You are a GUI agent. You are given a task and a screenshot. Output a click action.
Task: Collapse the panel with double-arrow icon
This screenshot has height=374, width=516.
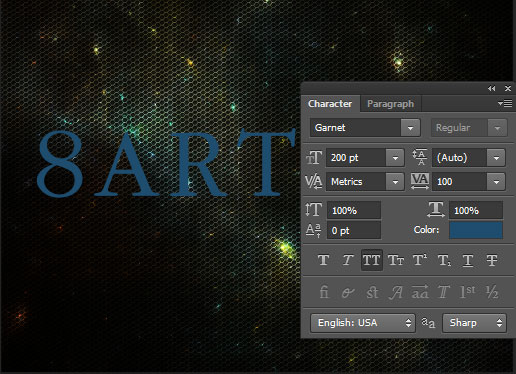(x=492, y=88)
